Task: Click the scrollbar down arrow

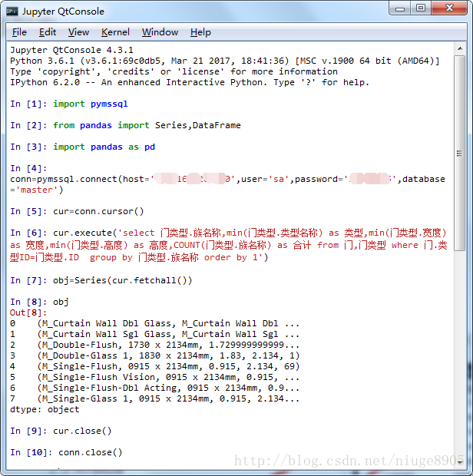Action: (x=459, y=462)
